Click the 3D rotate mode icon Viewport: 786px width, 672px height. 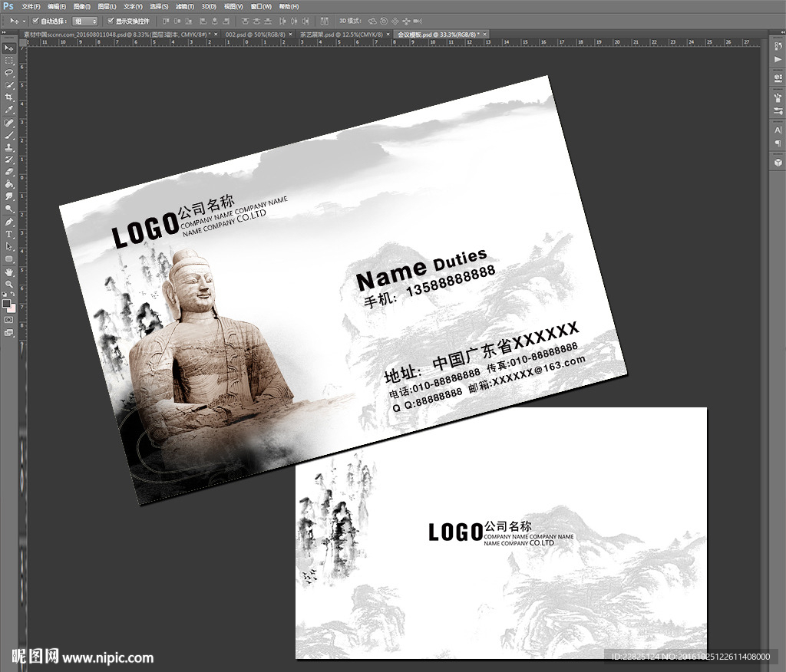click(372, 21)
